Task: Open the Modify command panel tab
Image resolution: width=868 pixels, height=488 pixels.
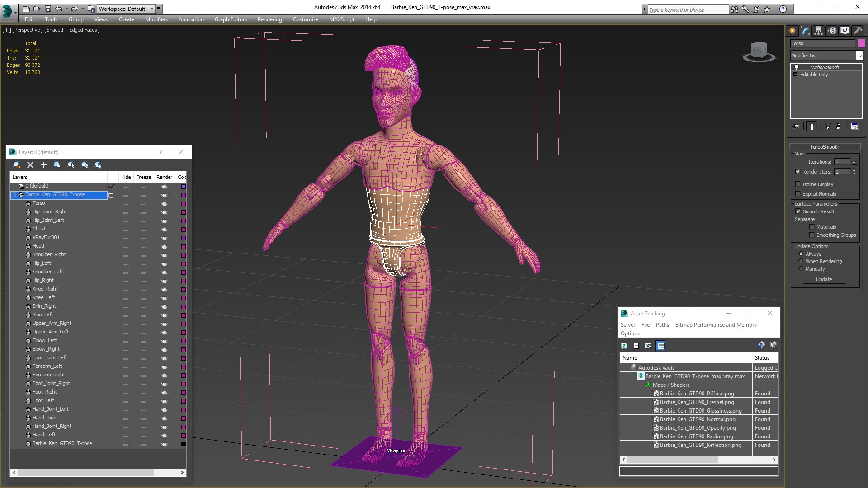Action: click(806, 31)
